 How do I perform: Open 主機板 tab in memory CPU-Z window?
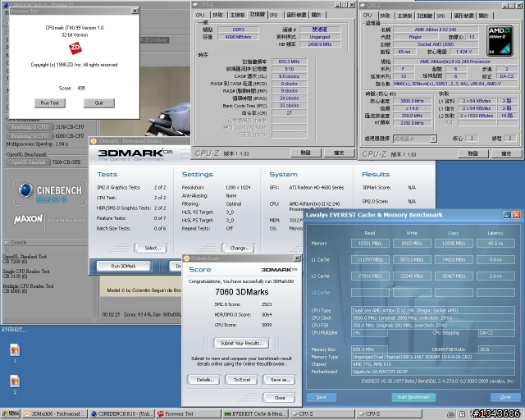(x=237, y=15)
